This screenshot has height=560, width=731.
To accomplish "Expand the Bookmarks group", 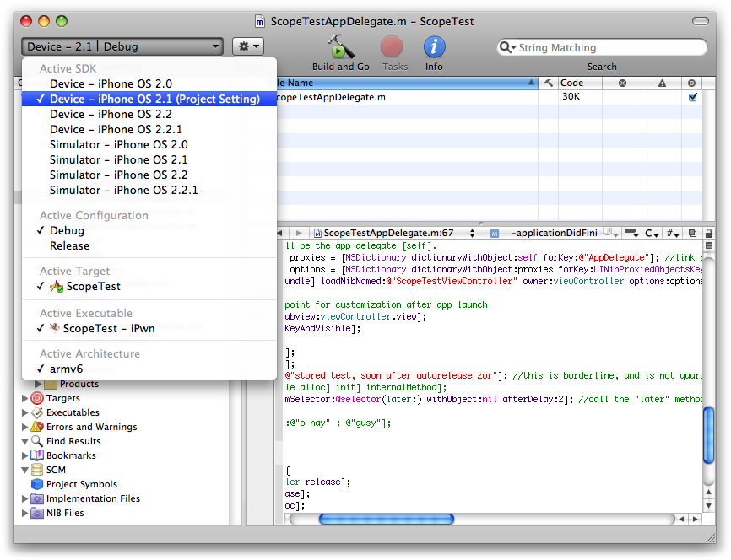I will [24, 455].
